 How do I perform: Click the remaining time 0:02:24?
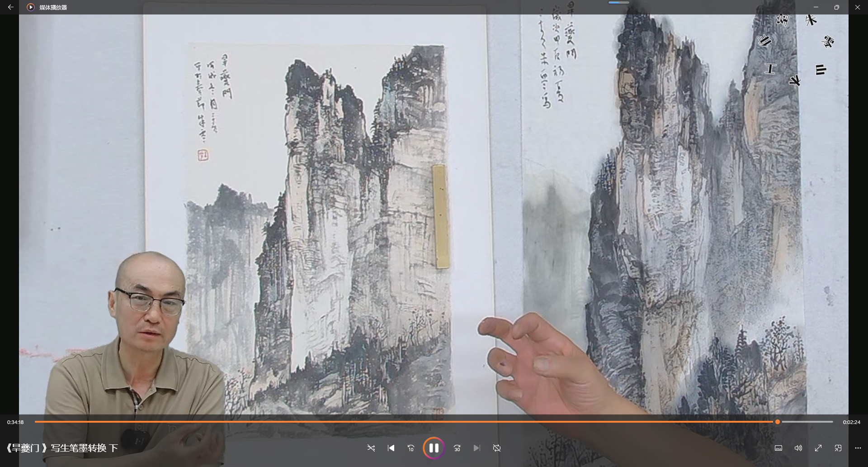852,422
